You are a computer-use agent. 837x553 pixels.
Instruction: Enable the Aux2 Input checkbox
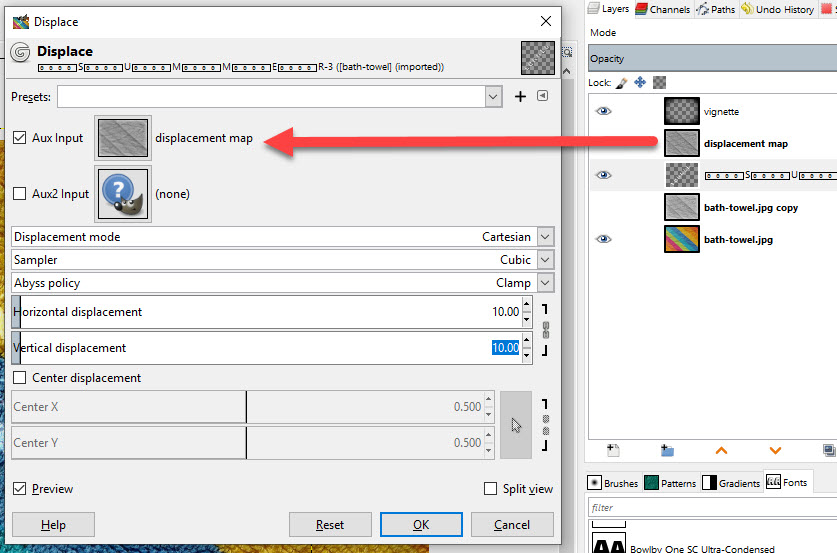pyautogui.click(x=20, y=193)
